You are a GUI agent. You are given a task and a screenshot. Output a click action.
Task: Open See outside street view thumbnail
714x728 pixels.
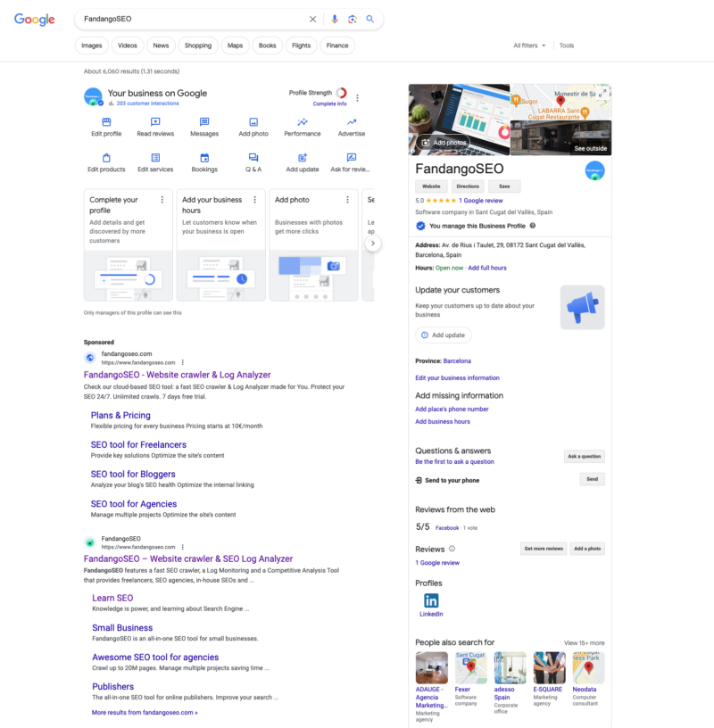click(560, 137)
